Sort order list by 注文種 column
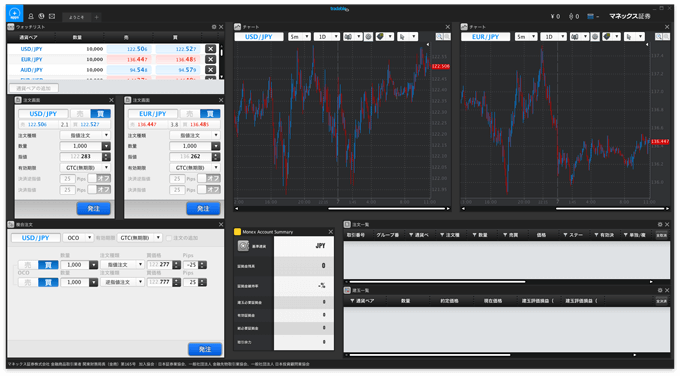Viewport: 680px width, 376px height. coord(450,235)
